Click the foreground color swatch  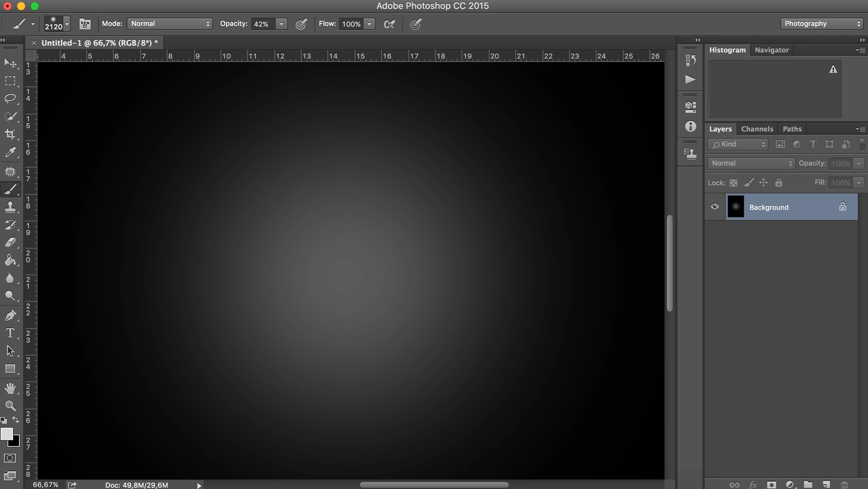(6, 433)
